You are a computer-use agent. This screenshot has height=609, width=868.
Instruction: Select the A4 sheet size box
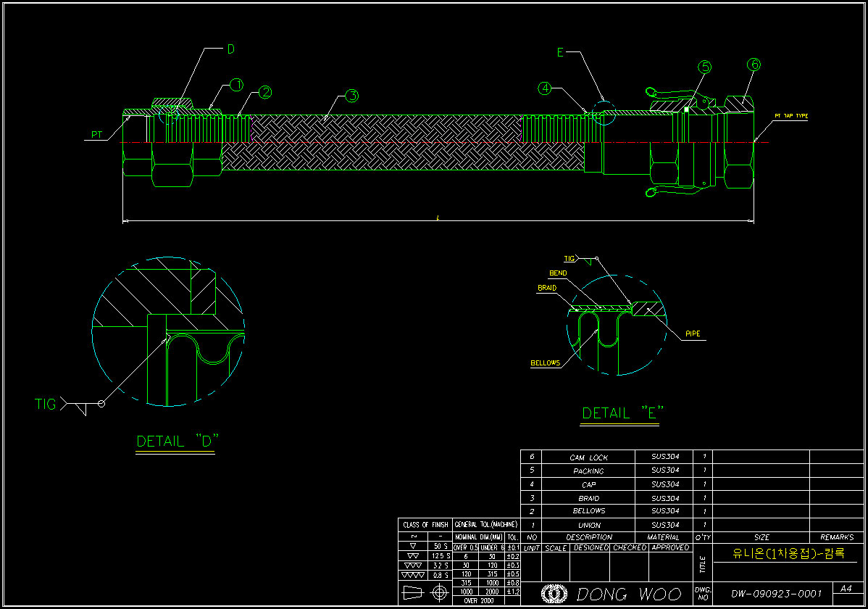846,589
